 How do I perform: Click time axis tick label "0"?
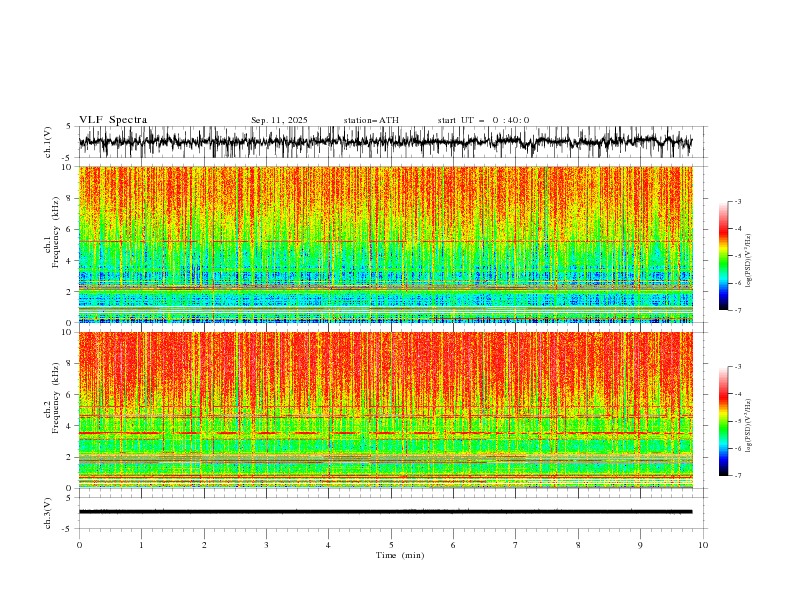[79, 545]
